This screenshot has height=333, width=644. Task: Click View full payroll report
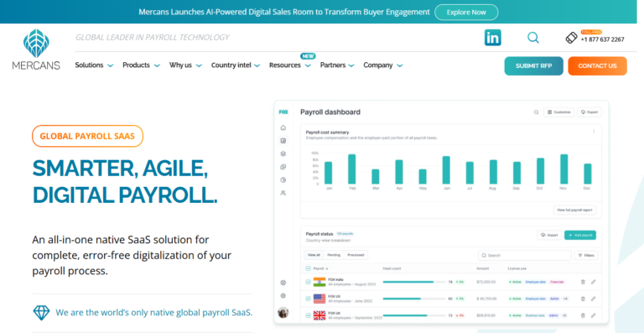(x=574, y=210)
